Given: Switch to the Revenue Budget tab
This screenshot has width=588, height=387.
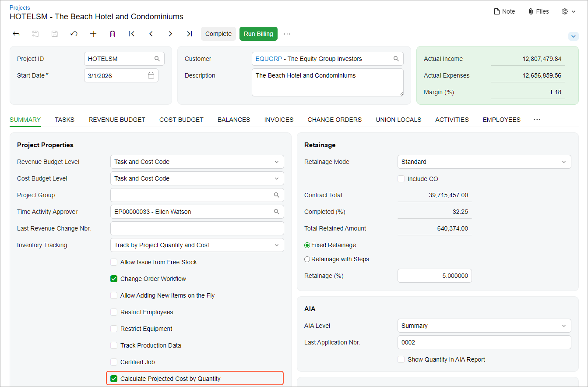Looking at the screenshot, I should (x=117, y=120).
